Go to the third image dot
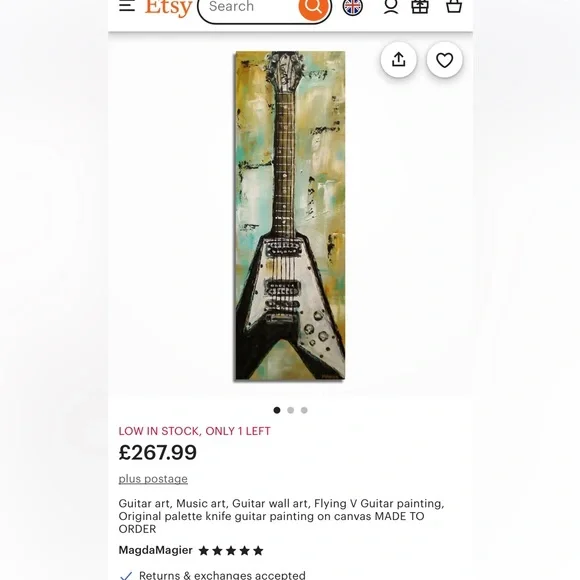 click(x=304, y=410)
